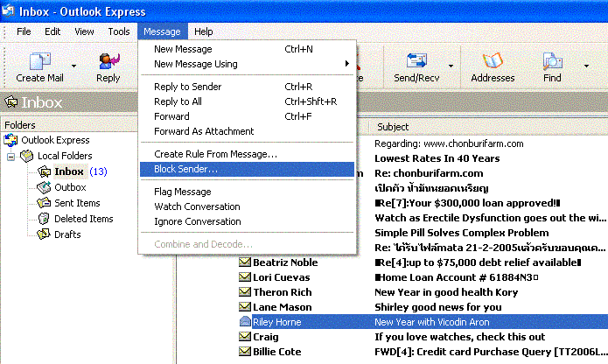This screenshot has height=364, width=608.
Task: Open the Edit menu
Action: point(52,31)
